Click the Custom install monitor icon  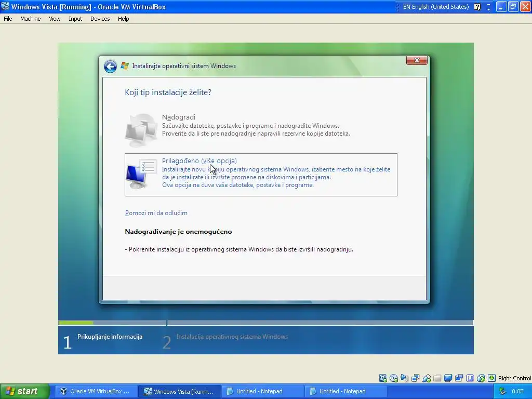[x=141, y=174]
